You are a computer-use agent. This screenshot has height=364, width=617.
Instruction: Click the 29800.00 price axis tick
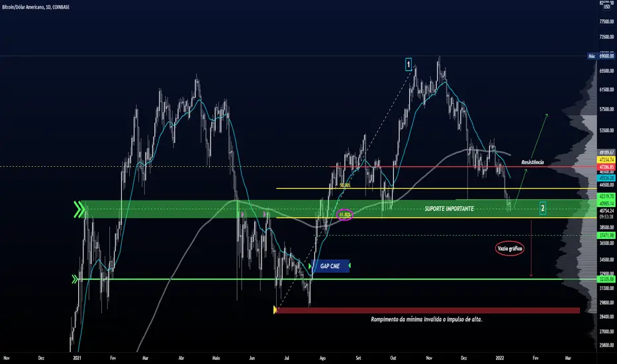click(x=606, y=302)
